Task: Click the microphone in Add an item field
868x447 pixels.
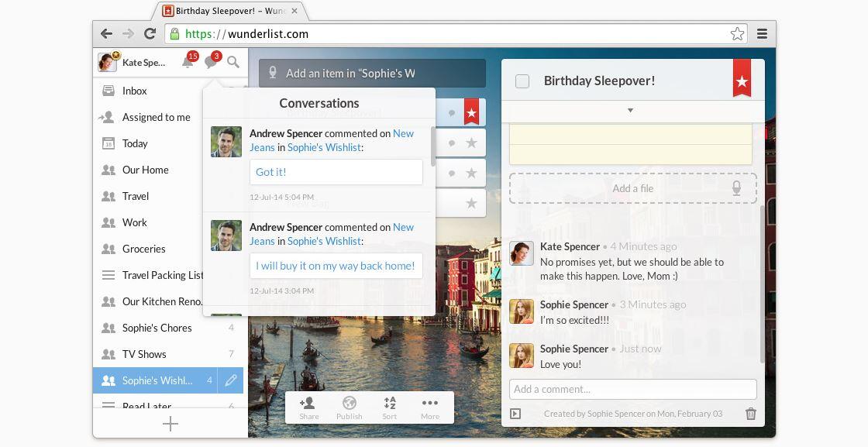Action: point(272,73)
